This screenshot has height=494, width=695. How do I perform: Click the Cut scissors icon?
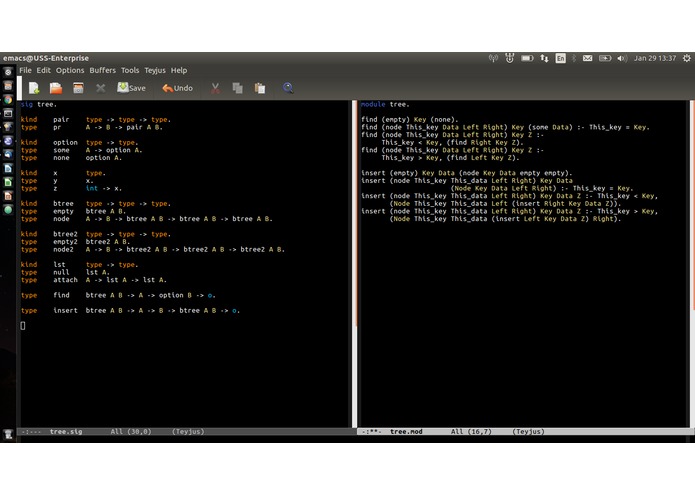point(215,88)
